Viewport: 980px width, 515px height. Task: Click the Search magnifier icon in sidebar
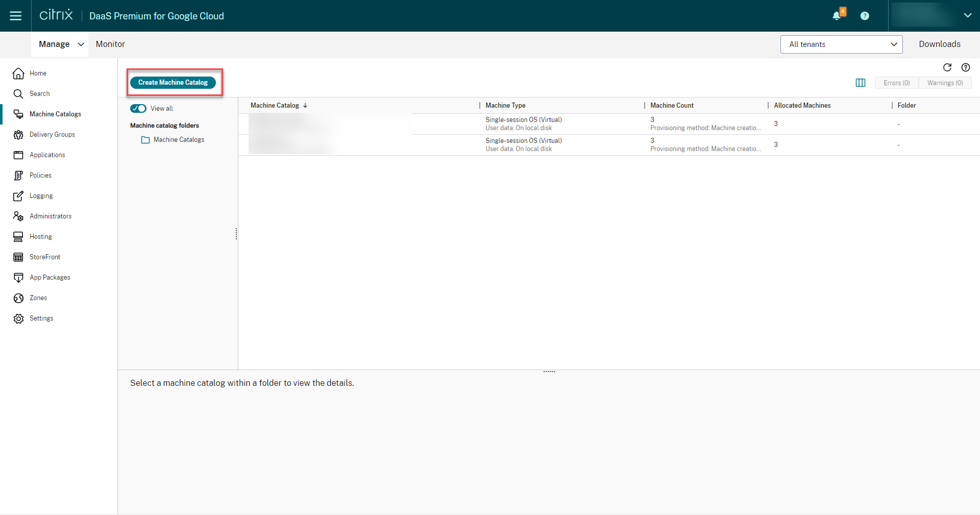coord(18,94)
